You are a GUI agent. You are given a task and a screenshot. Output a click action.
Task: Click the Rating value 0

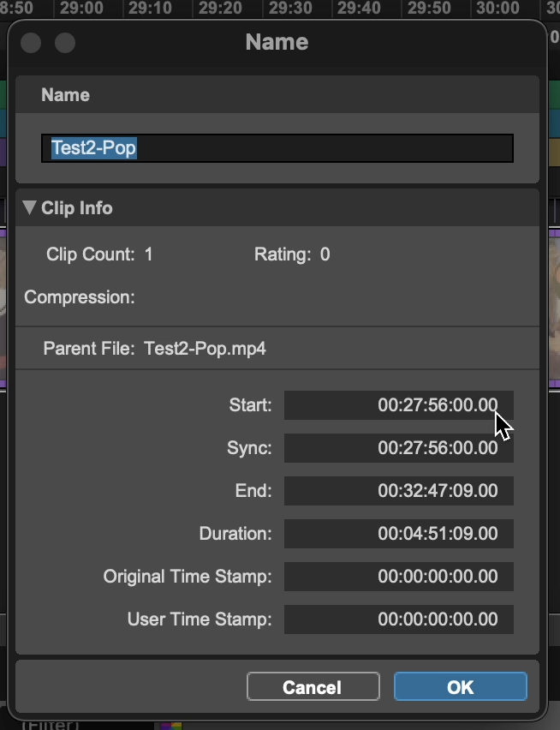[x=325, y=254]
